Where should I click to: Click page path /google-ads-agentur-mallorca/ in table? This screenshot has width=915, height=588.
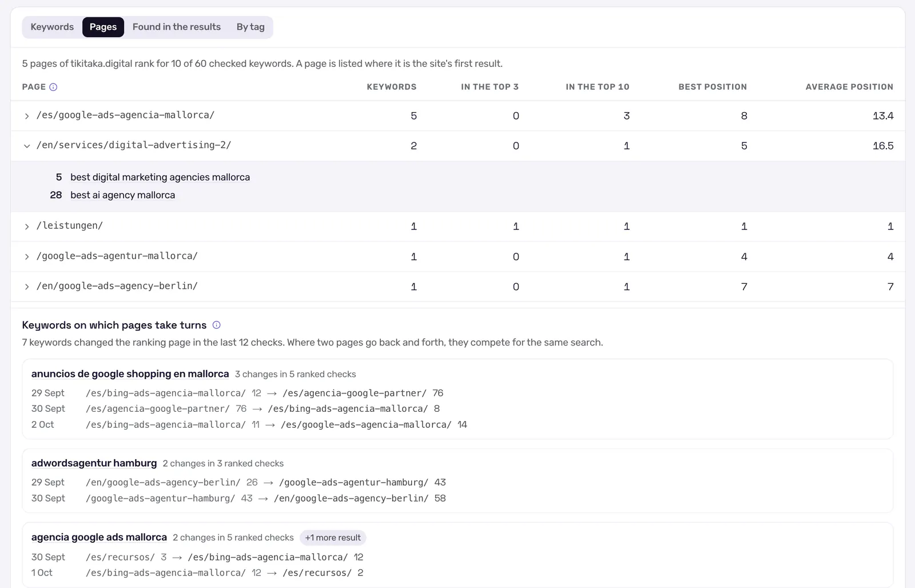(x=117, y=256)
